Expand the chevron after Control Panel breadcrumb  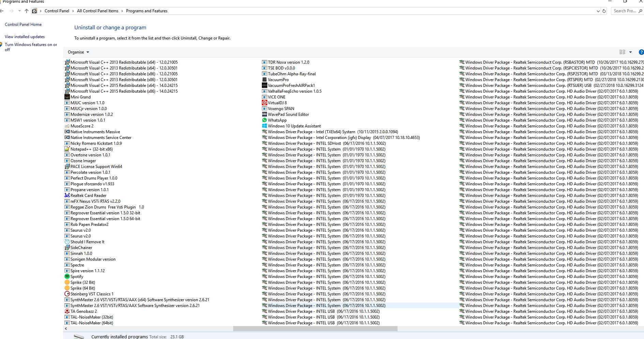click(x=73, y=11)
